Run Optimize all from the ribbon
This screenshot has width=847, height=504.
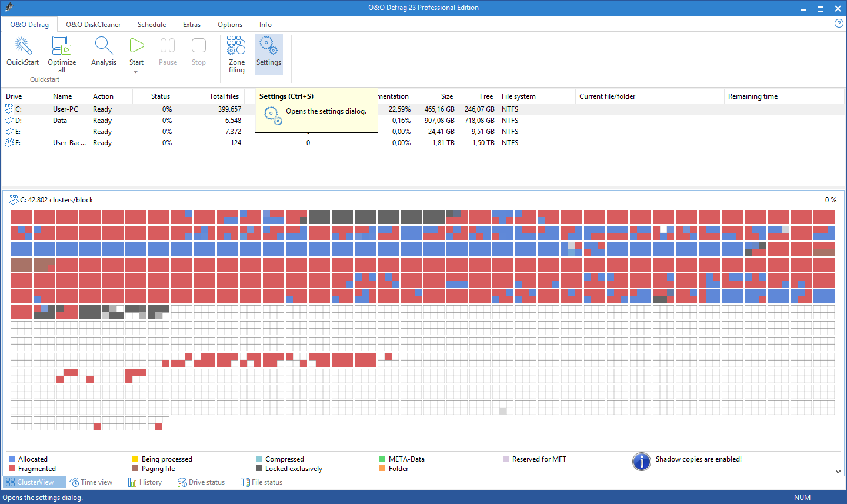point(62,46)
